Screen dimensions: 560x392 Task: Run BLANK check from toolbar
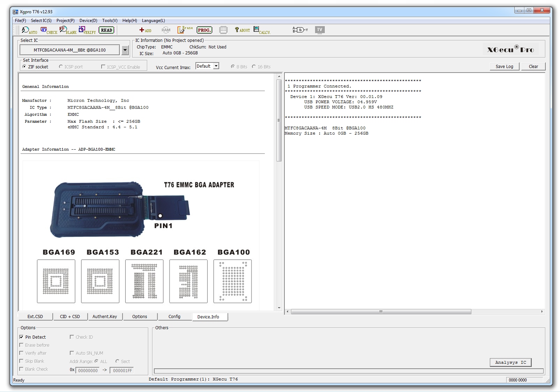tap(68, 30)
